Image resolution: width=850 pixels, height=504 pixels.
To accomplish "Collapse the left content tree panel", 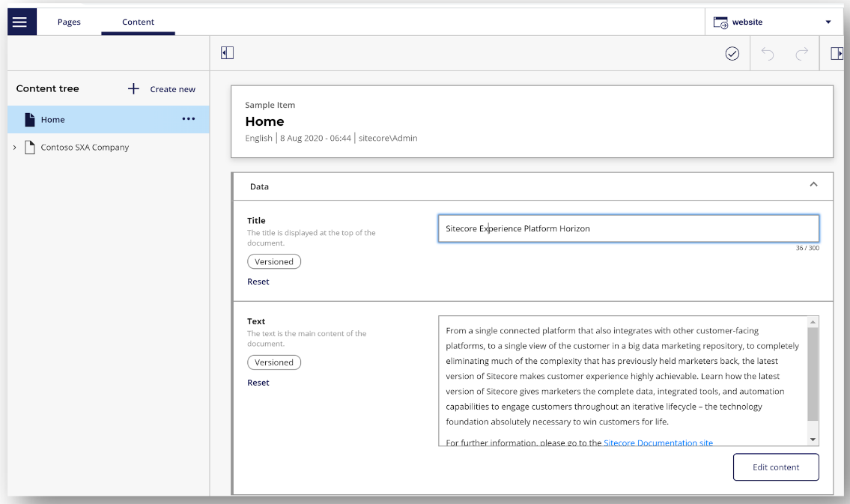I will (x=227, y=53).
